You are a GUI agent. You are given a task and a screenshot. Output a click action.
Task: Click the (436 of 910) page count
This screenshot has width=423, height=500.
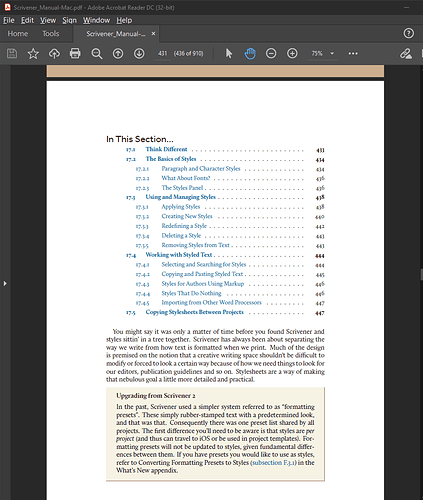coord(188,53)
